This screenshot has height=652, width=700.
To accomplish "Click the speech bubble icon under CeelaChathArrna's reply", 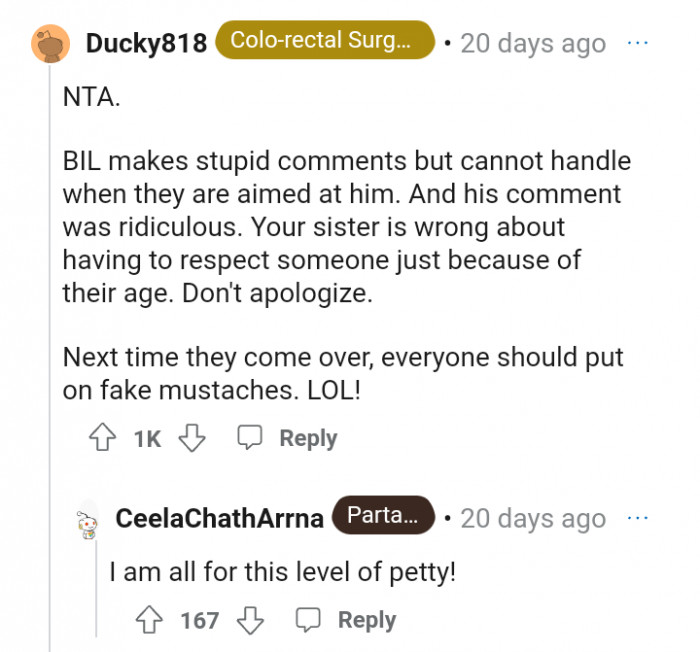I will [309, 620].
